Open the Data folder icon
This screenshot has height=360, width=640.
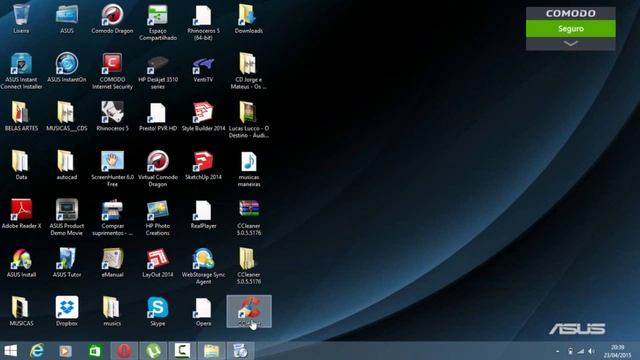[21, 165]
